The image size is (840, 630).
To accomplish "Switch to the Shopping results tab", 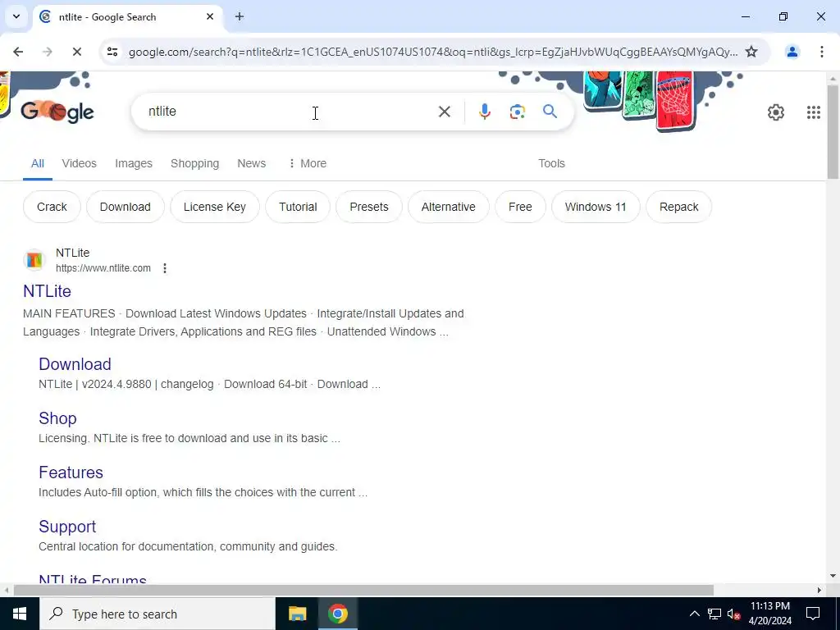I will [x=194, y=163].
